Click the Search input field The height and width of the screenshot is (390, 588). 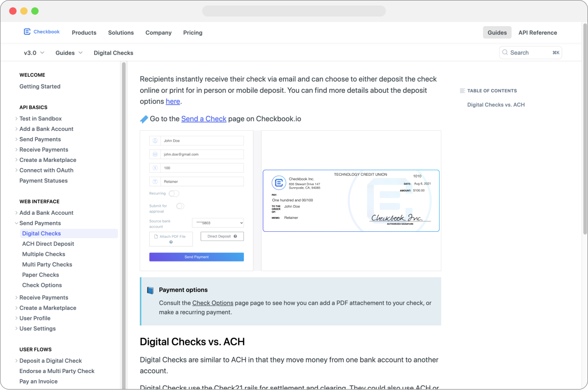click(531, 53)
